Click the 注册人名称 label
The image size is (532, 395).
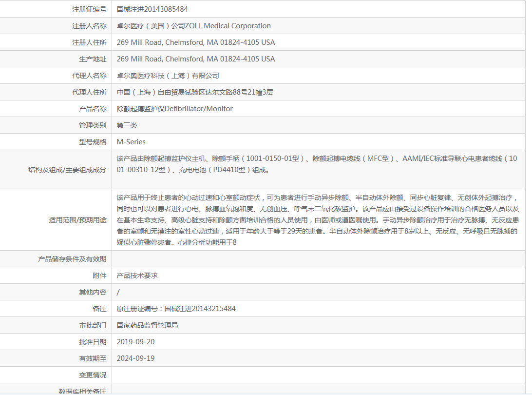pyautogui.click(x=89, y=26)
